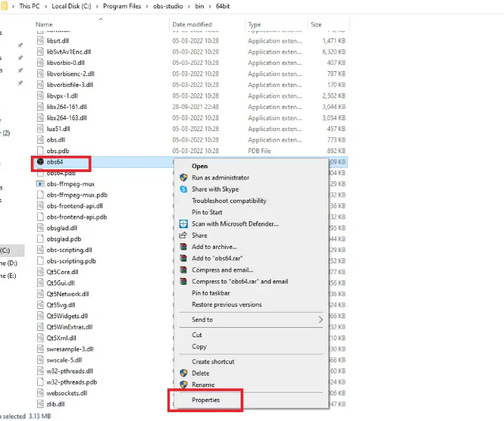Go to the bin folder in breadcrumb
The height and width of the screenshot is (421, 504).
tap(199, 6)
